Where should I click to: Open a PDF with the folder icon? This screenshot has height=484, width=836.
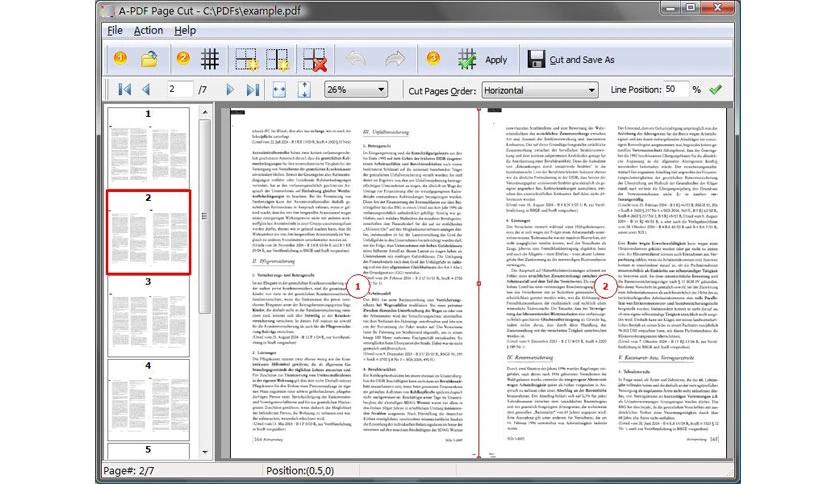149,59
